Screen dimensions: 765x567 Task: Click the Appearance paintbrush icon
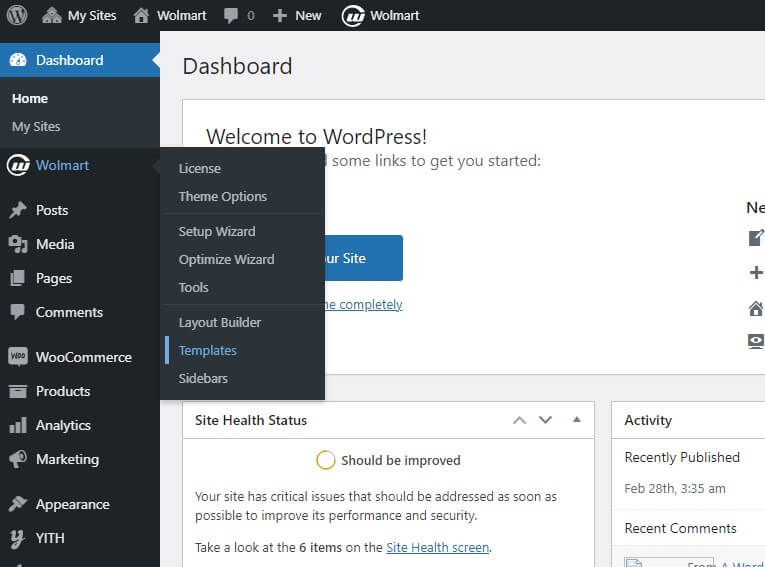point(17,504)
